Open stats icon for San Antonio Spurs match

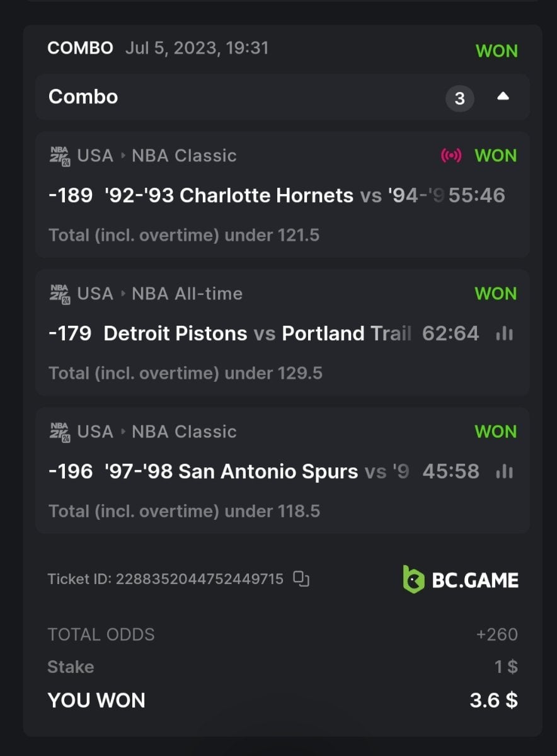coord(504,471)
